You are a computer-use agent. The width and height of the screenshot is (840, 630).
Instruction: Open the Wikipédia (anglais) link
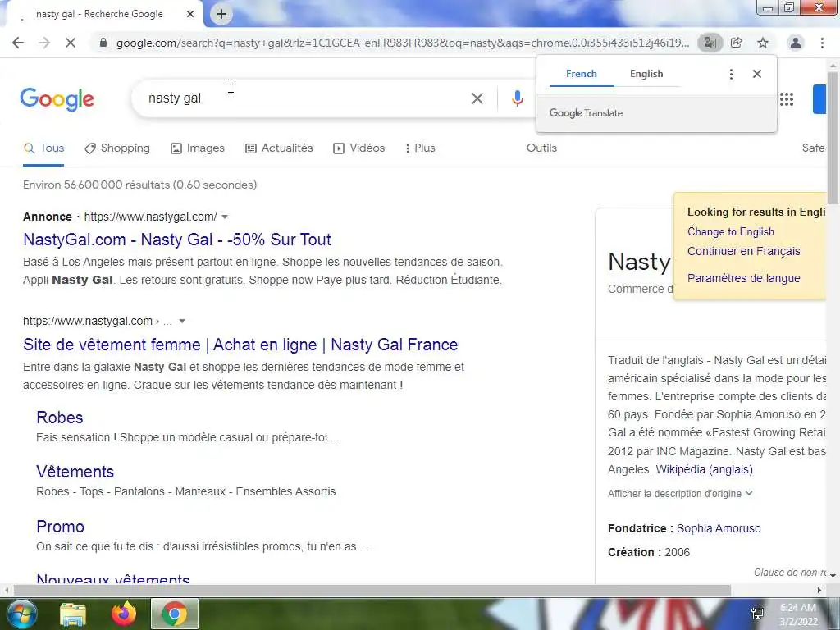point(704,469)
